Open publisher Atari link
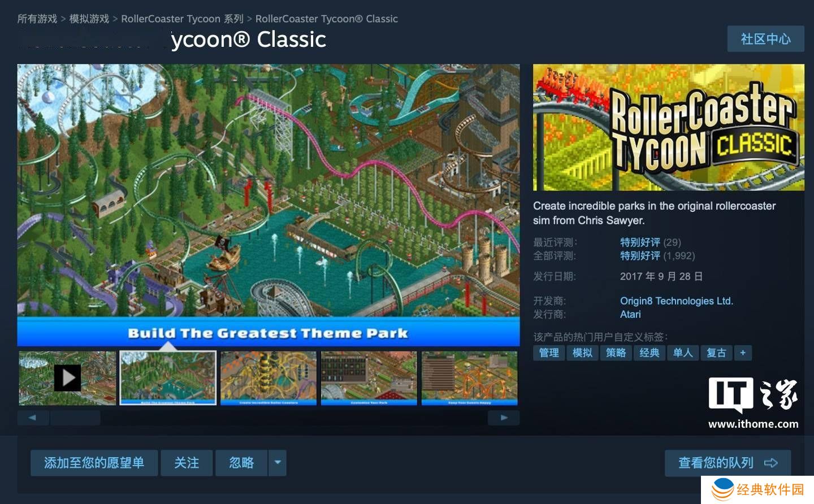The height and width of the screenshot is (504, 814). pyautogui.click(x=630, y=314)
